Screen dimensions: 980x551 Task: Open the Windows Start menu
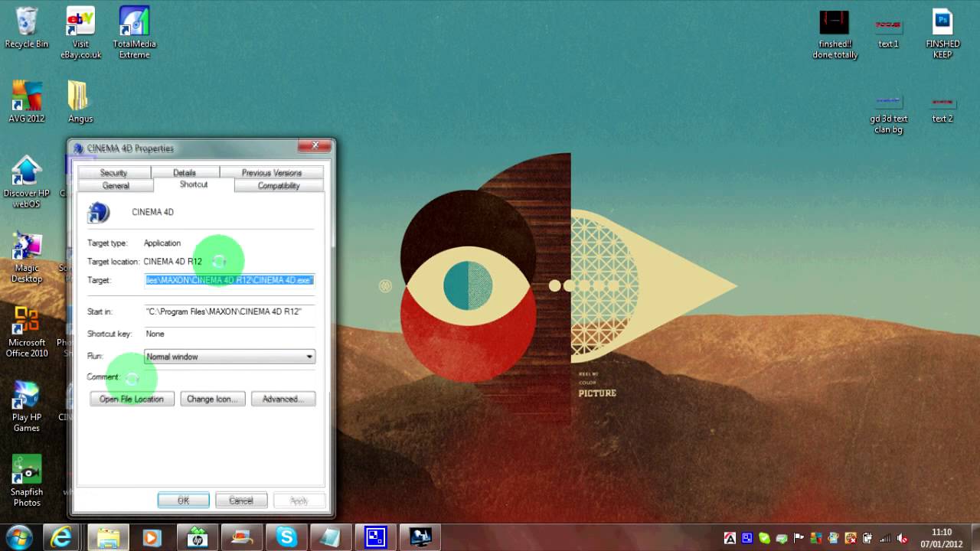(18, 537)
